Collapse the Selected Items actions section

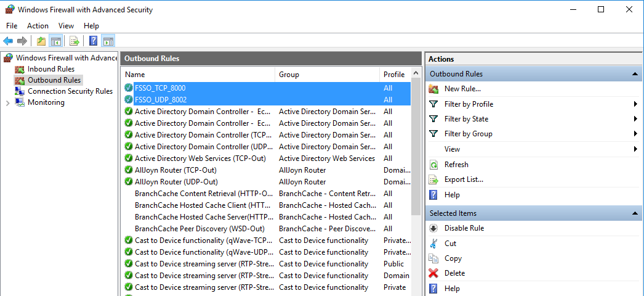click(634, 213)
